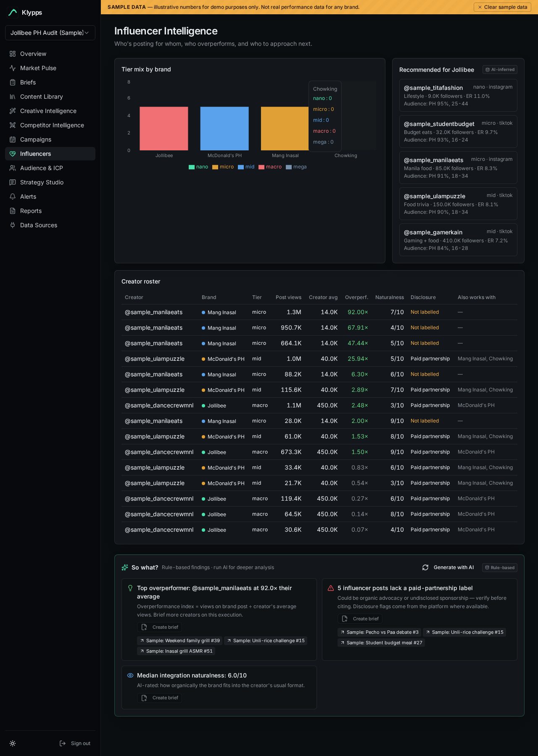Toggle light/dark theme sun icon
Screen dimensions: 538x756
[x=13, y=743]
